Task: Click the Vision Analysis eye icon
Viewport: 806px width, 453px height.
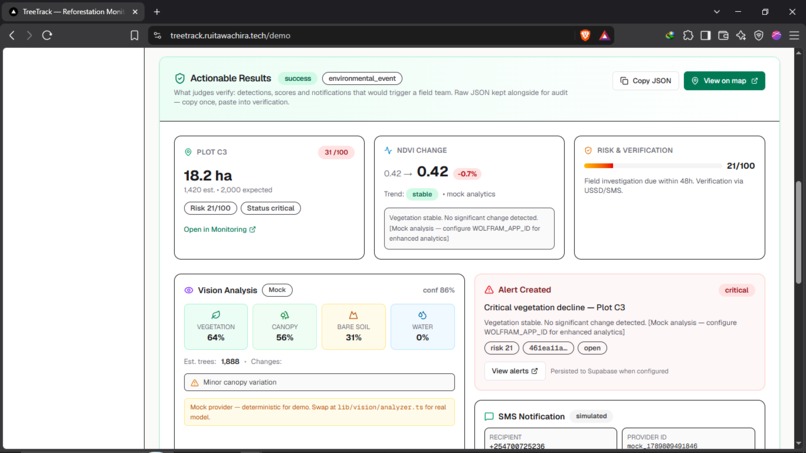Action: (x=189, y=290)
